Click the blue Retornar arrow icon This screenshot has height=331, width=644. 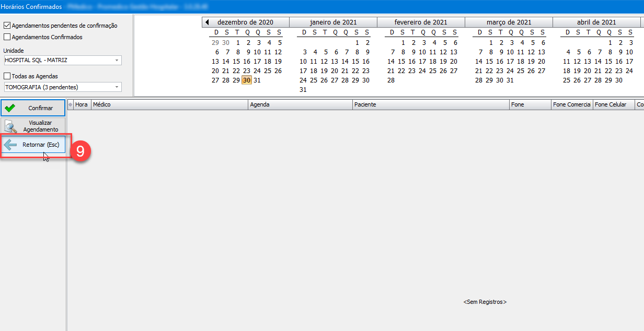[10, 145]
